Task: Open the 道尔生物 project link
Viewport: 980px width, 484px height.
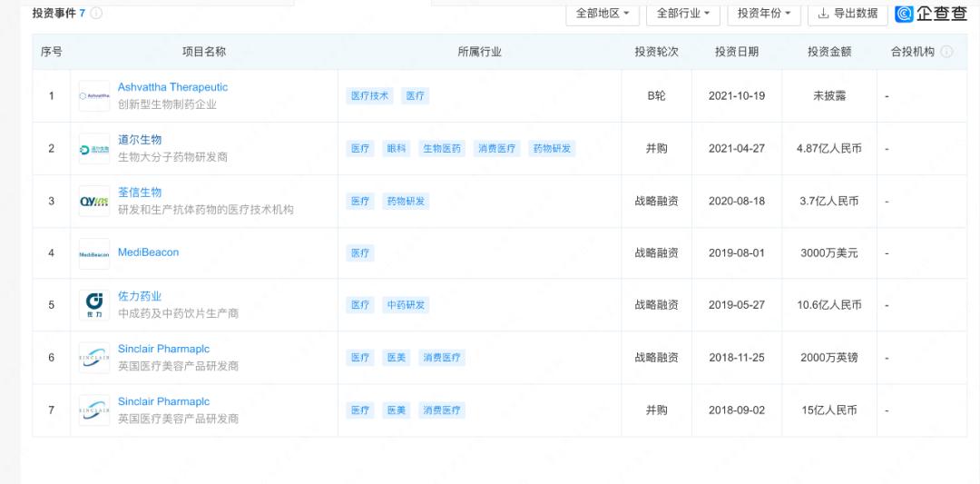Action: coord(140,140)
